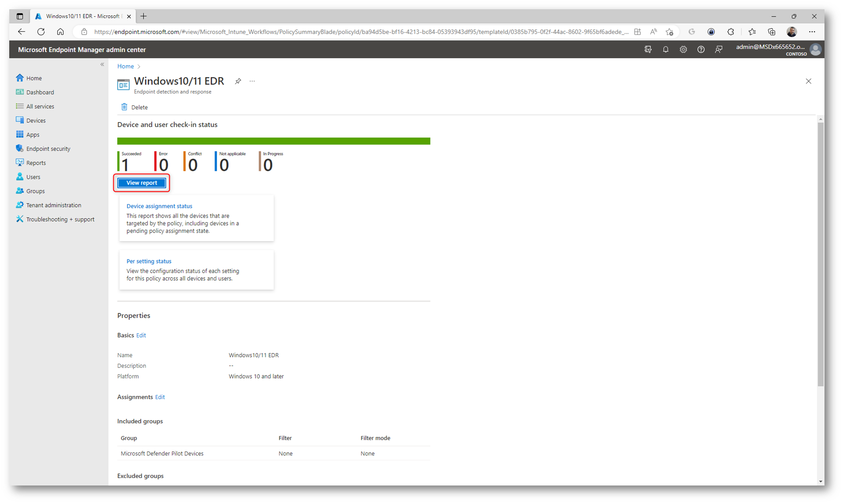Image resolution: width=843 pixels, height=504 pixels.
Task: Close the Windows10/11 EDR browser tab
Action: (x=129, y=16)
